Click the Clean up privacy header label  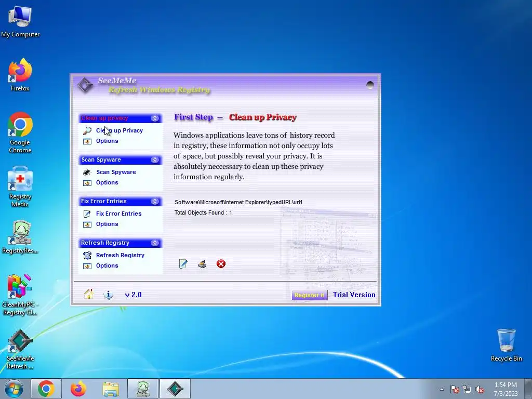104,118
